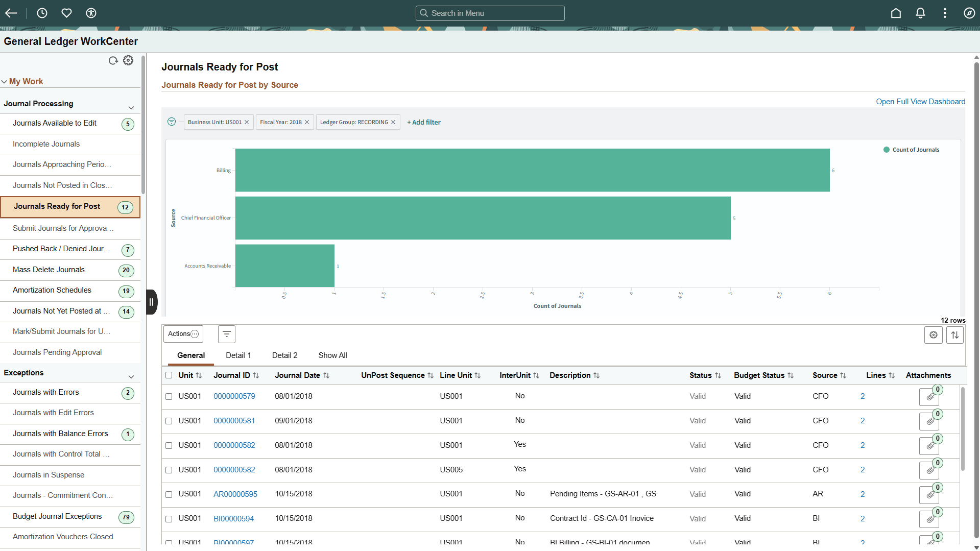Select row checkbox for journal AR00000595
980x551 pixels.
pyautogui.click(x=169, y=494)
